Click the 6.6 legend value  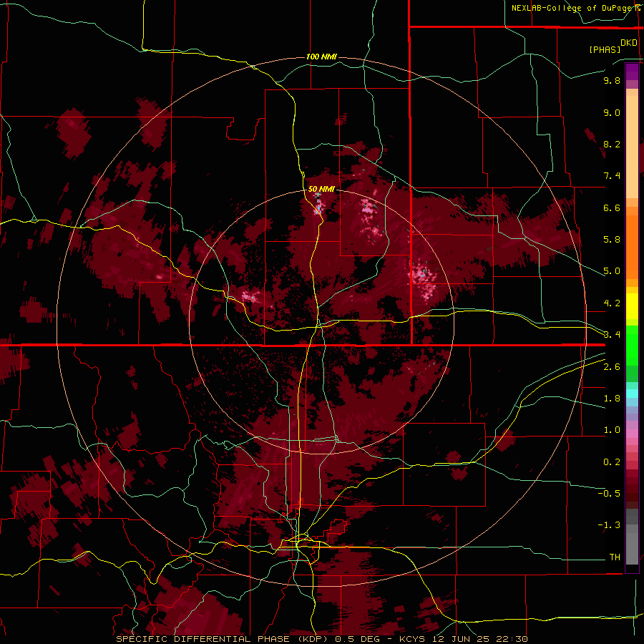point(612,208)
